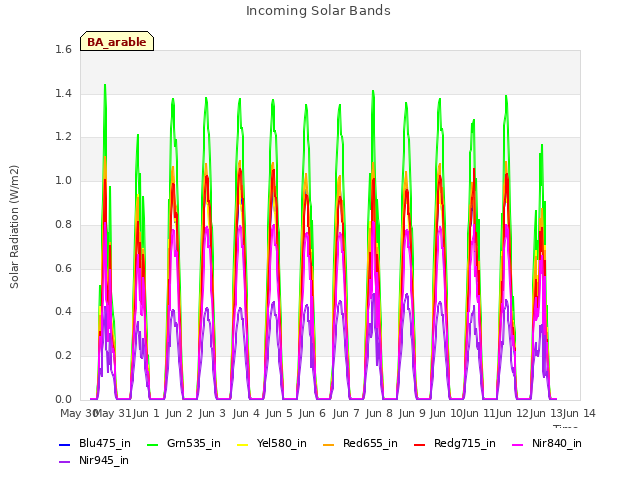Click the yellow Yel580_in legend swatch
This screenshot has width=640, height=480.
tap(242, 444)
